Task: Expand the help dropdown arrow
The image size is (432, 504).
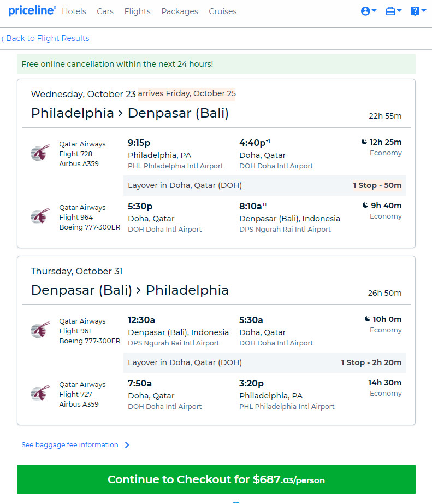Action: [424, 11]
